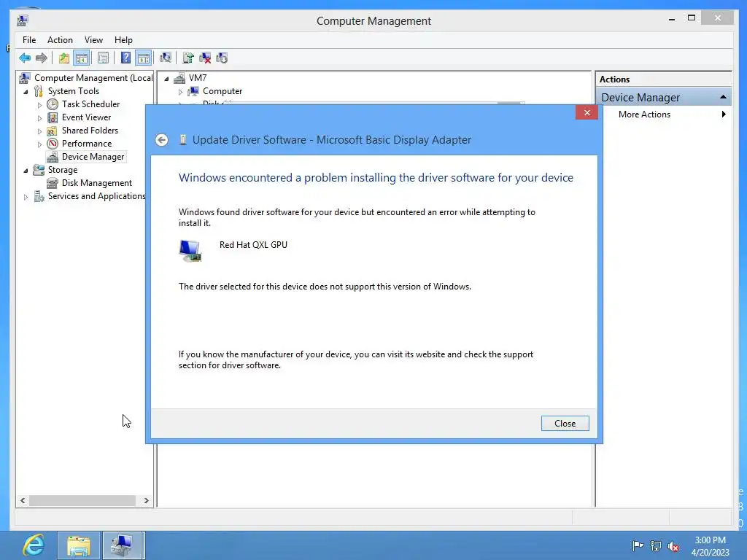
Task: Open Internet Explorer from taskbar
Action: (34, 545)
